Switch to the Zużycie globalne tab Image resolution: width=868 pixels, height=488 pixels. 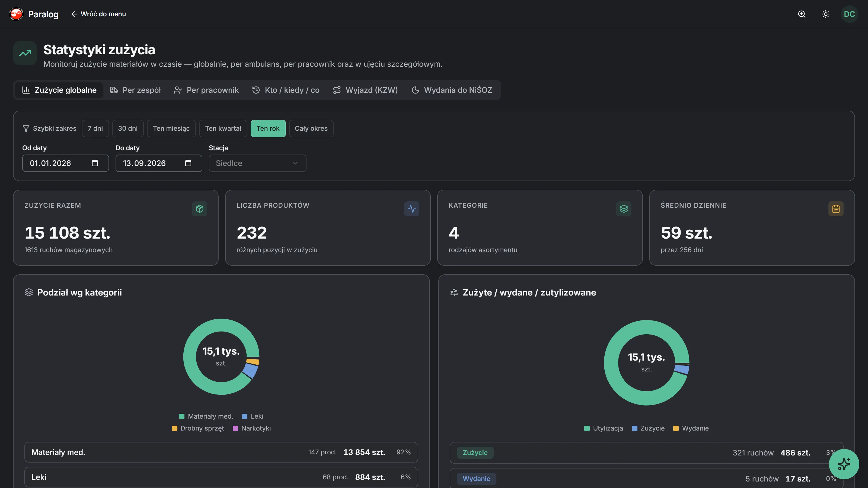59,90
